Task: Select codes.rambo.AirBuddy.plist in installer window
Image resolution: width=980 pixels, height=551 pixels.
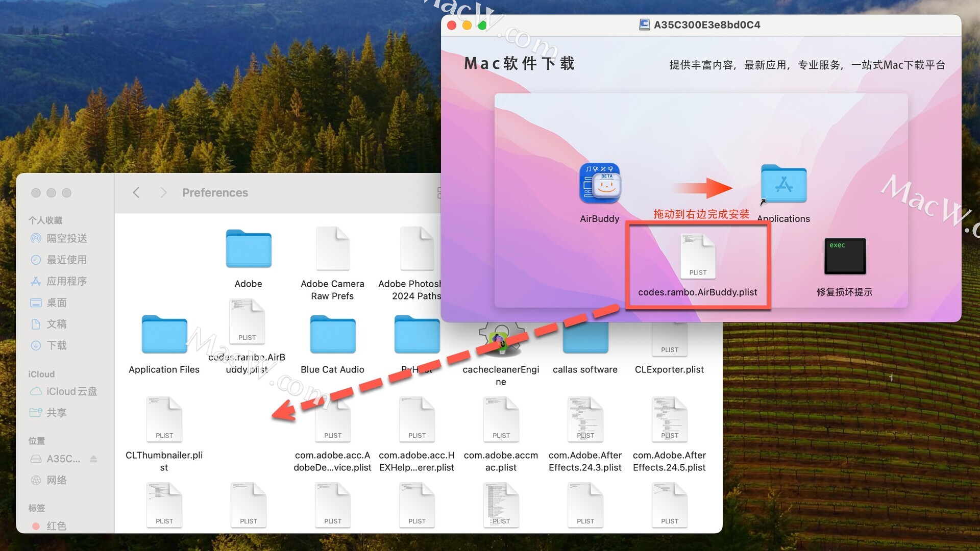Action: click(698, 256)
